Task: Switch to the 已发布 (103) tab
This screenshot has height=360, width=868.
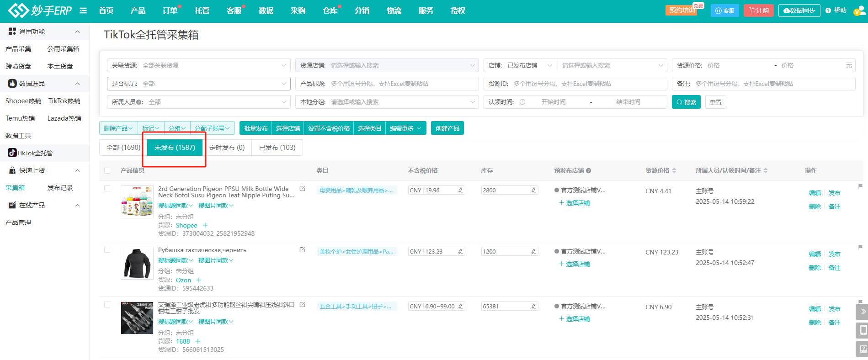Action: (277, 148)
